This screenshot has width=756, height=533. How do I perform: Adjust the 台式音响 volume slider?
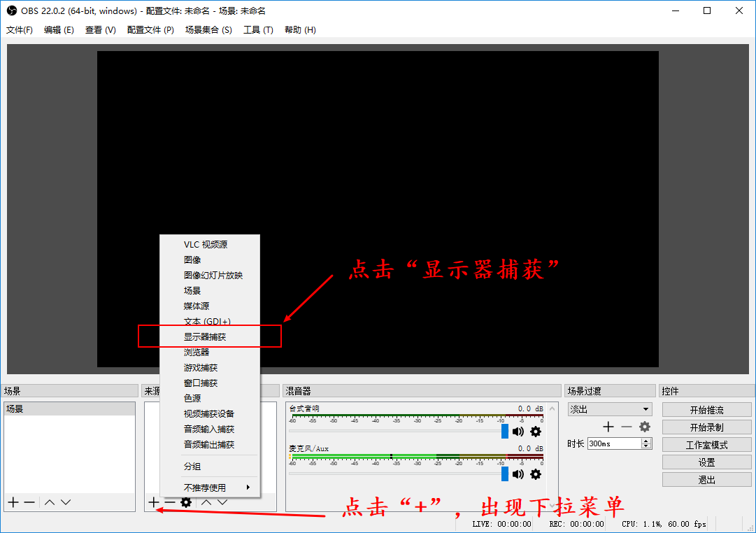[505, 431]
